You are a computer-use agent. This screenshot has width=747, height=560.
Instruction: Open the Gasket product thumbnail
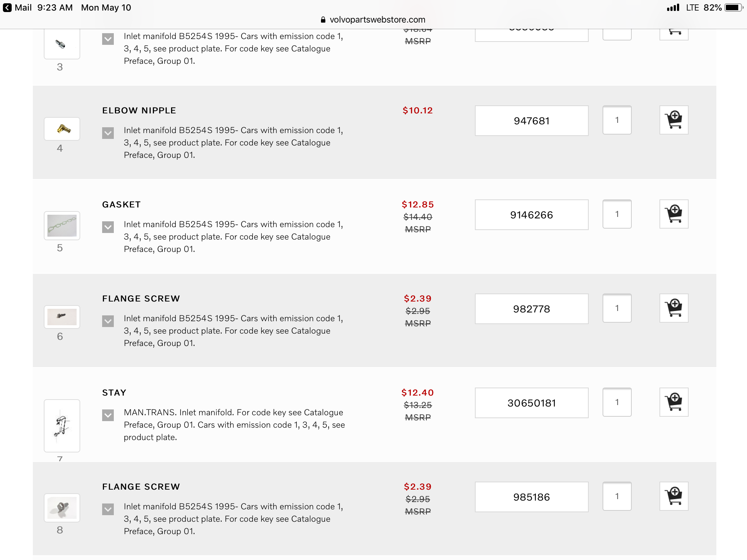(x=62, y=226)
